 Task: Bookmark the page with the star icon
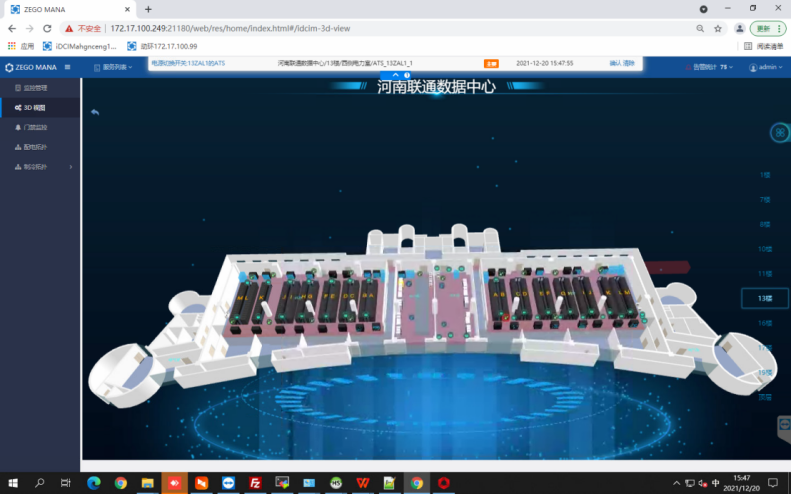717,28
